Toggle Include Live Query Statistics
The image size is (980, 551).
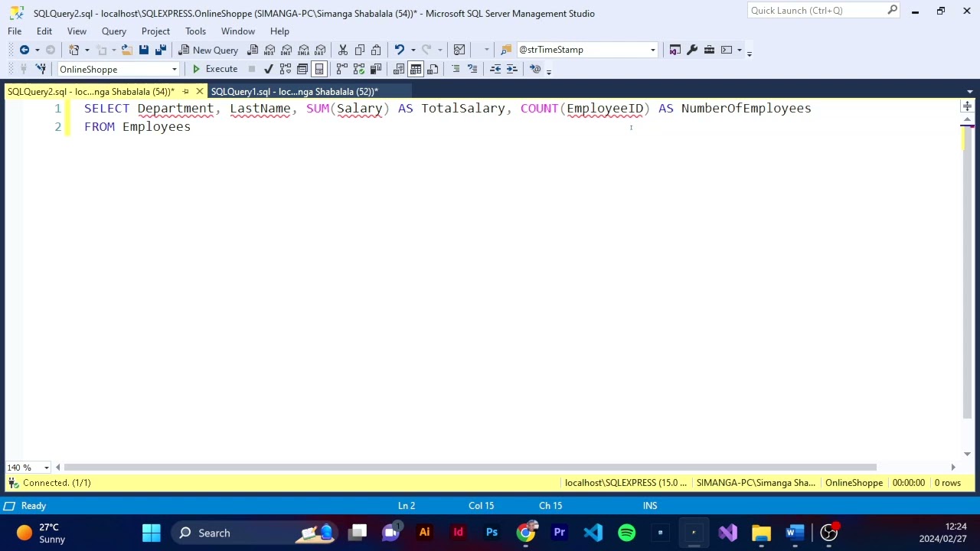[x=358, y=69]
